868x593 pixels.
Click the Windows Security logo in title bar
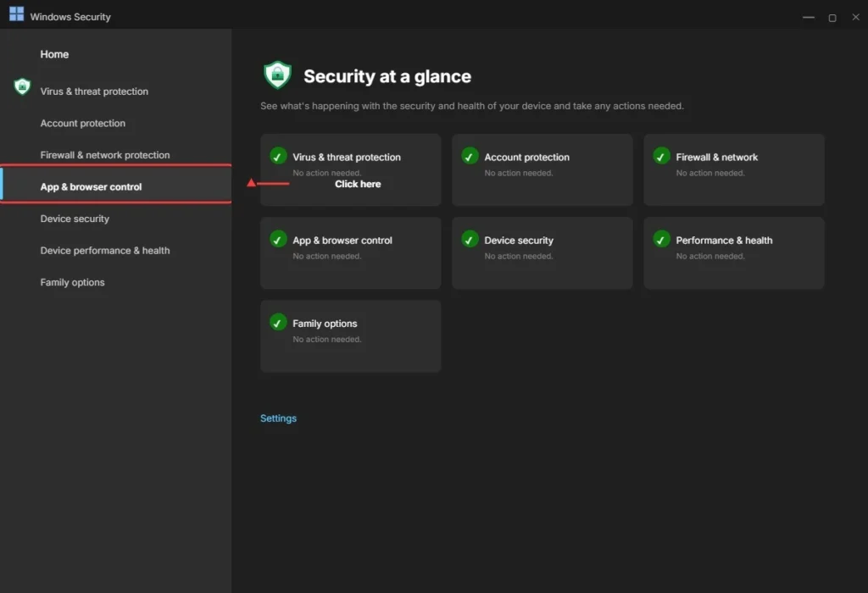tap(16, 14)
